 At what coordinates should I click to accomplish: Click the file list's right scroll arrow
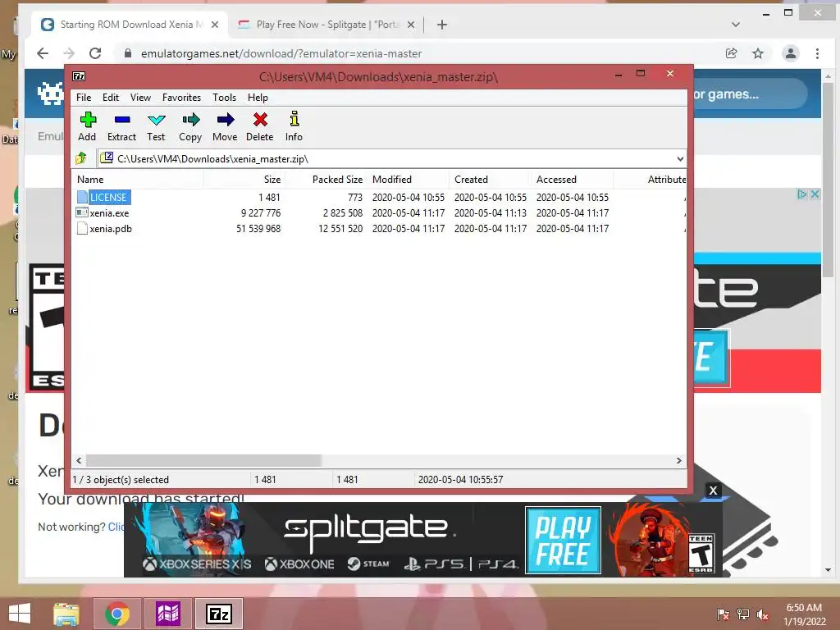tap(678, 461)
